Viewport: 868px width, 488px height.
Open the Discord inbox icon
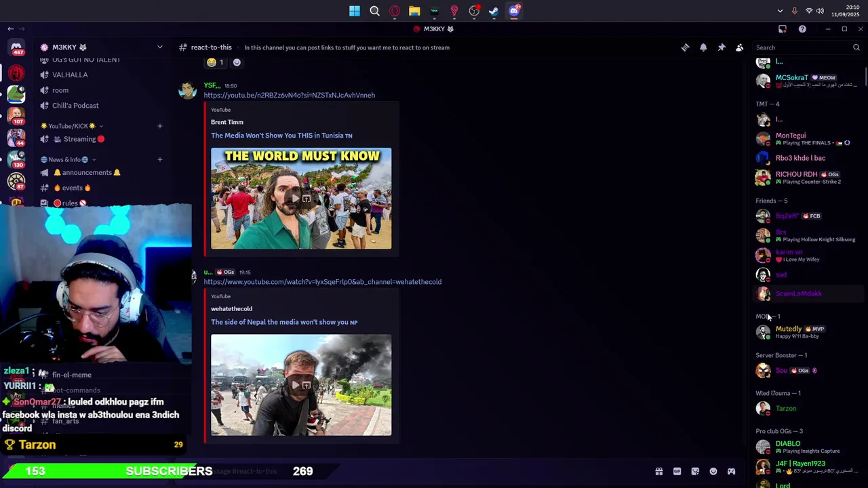coord(783,29)
